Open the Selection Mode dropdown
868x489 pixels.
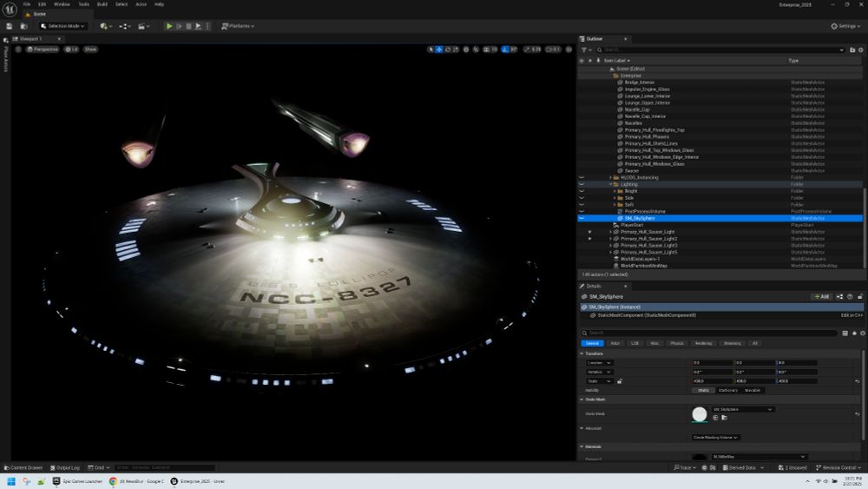pos(63,26)
